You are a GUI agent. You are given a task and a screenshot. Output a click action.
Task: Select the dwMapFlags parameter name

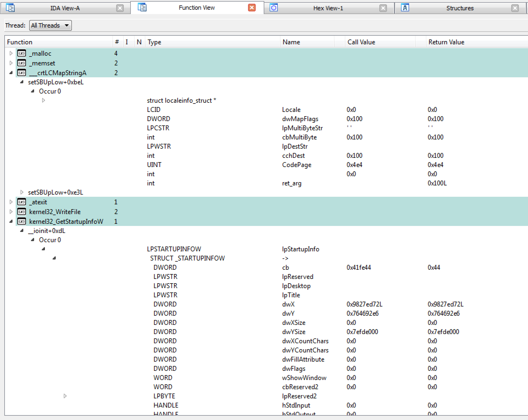[x=300, y=119]
